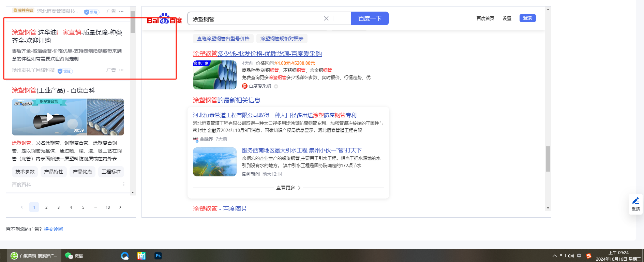Viewport: 644px width, 262px height.
Task: Show hidden system tray icons chevron
Action: pyautogui.click(x=554, y=256)
